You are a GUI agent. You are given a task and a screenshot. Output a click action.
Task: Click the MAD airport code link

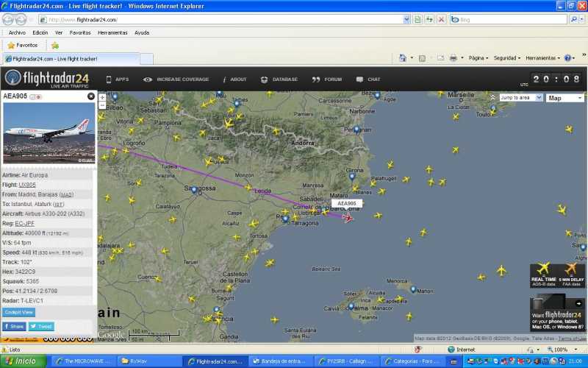point(66,195)
